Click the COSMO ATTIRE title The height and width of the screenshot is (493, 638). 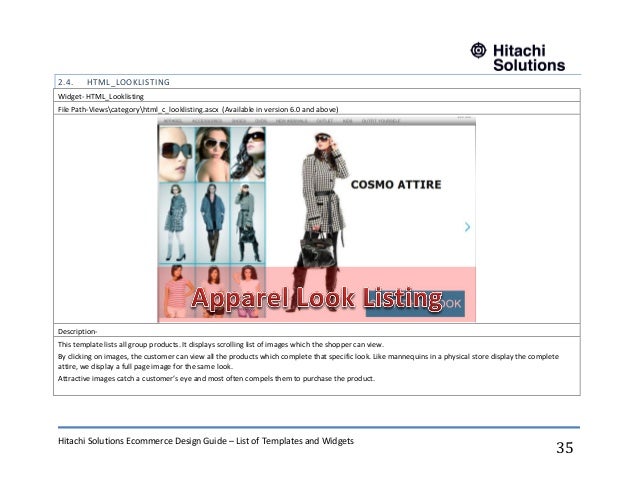(396, 185)
